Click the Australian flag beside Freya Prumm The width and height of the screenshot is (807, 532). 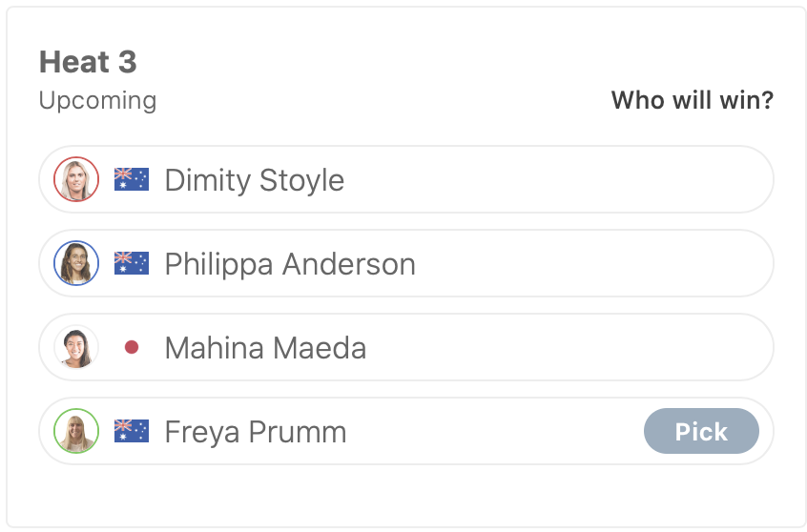coord(132,431)
